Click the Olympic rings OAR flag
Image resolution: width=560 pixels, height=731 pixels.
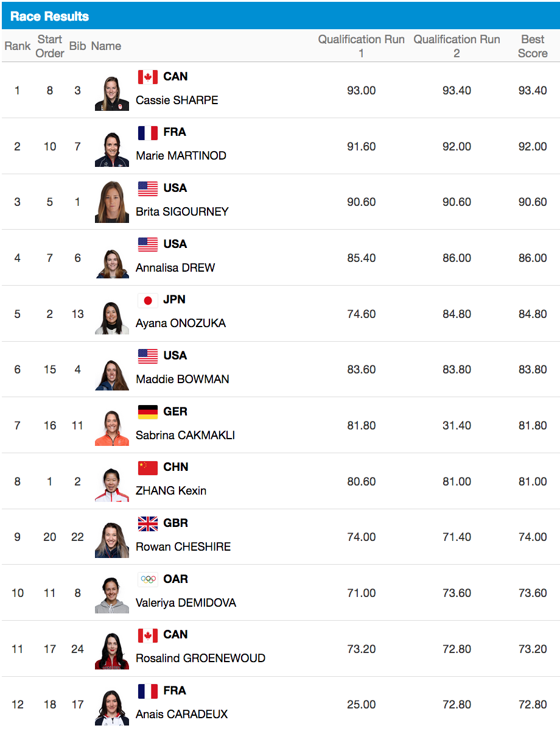click(148, 579)
